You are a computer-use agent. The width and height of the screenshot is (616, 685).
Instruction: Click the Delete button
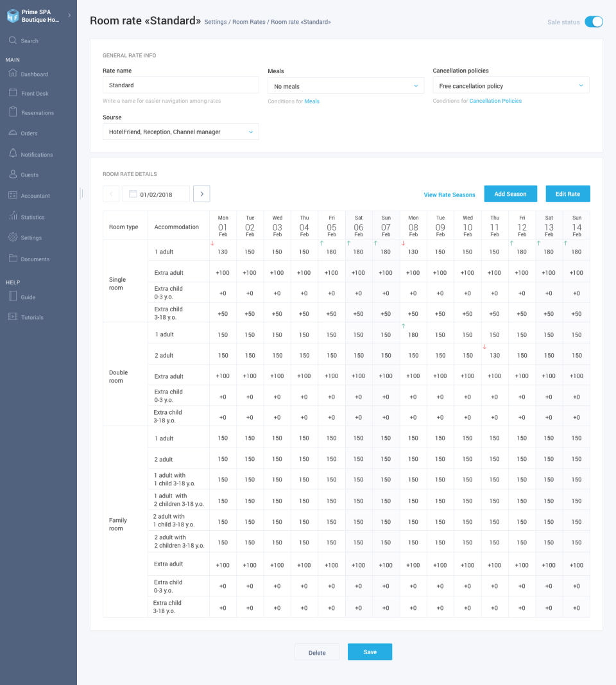(317, 653)
